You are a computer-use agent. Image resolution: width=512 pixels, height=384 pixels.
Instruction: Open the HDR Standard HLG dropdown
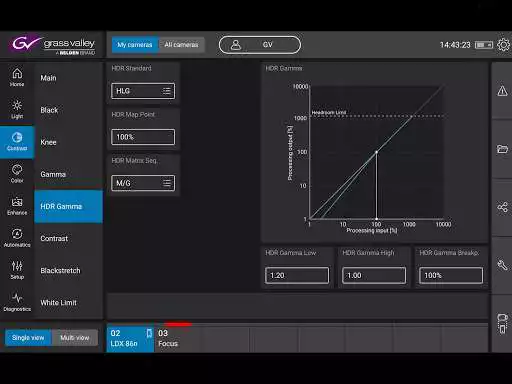pos(143,91)
